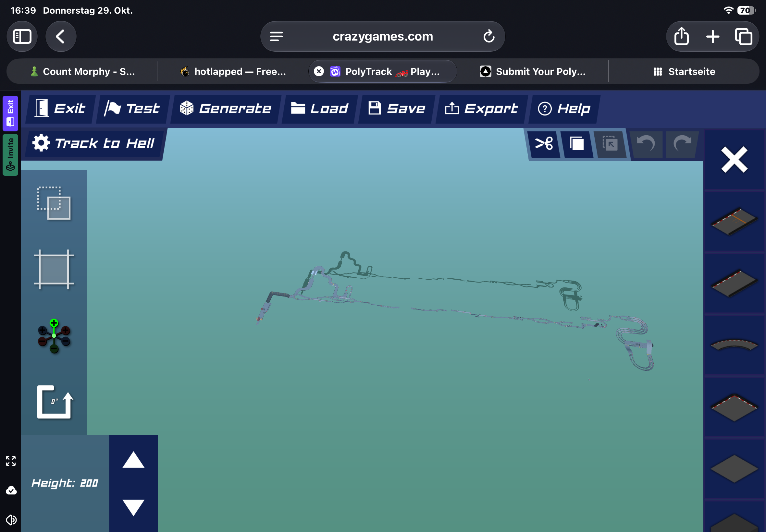Show the Safari sidebar
766x532 pixels.
[x=22, y=36]
